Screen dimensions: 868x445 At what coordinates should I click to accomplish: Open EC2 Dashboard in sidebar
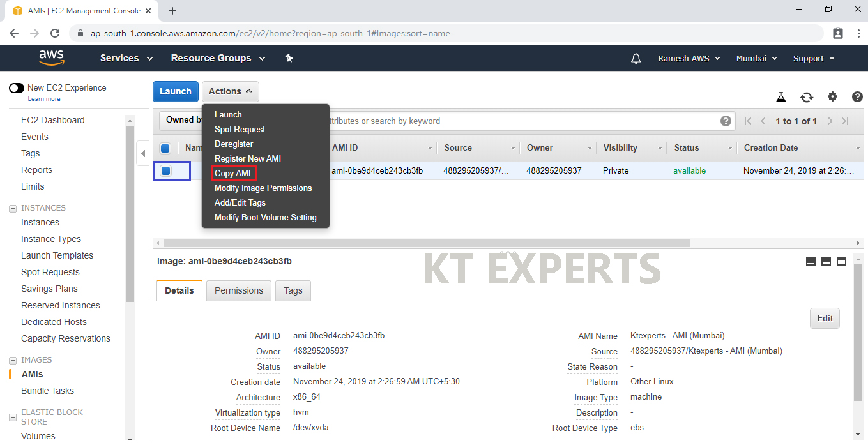pos(53,120)
